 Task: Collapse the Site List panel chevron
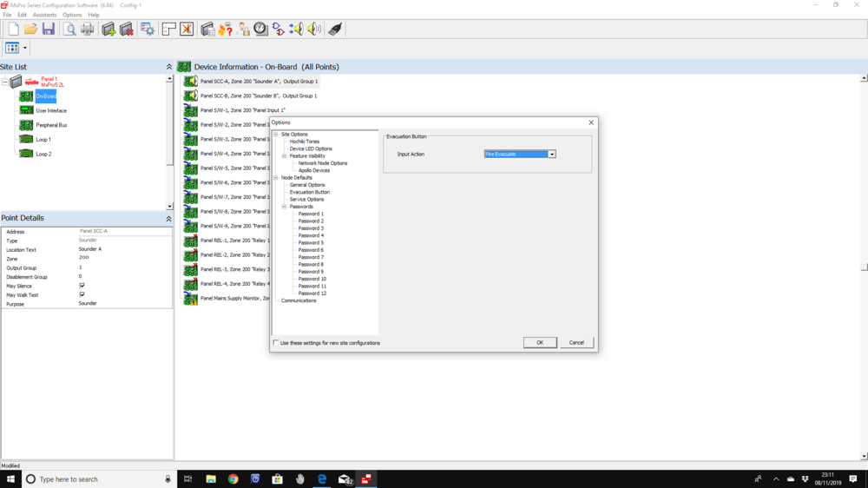point(169,67)
